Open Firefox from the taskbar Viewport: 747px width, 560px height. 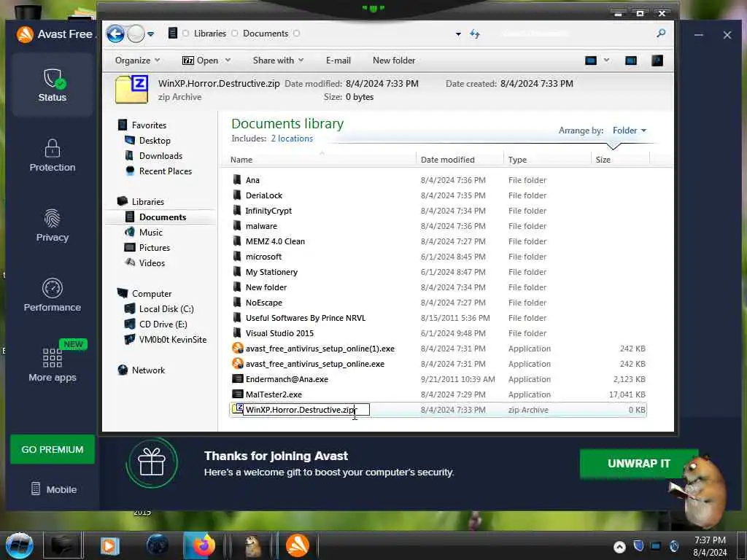point(204,545)
